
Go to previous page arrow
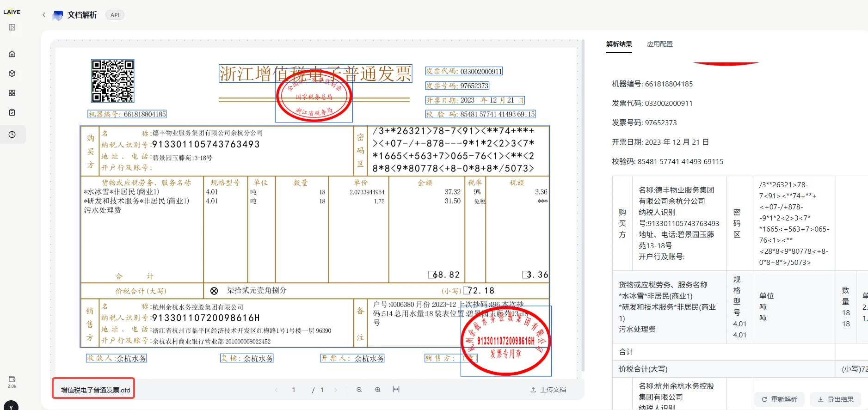click(x=276, y=390)
